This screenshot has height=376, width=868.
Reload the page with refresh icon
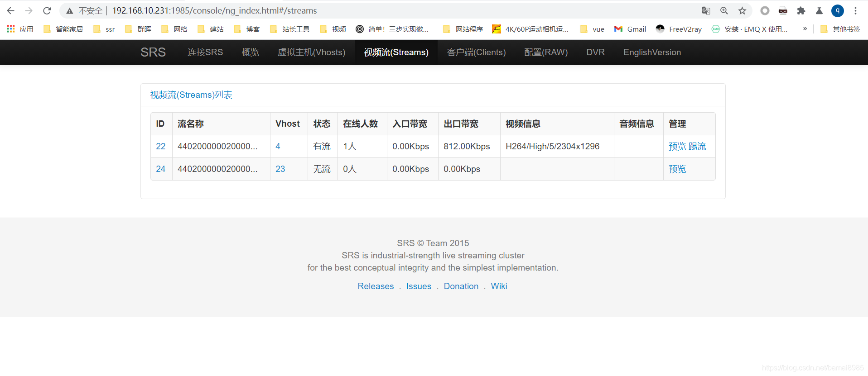tap(47, 10)
